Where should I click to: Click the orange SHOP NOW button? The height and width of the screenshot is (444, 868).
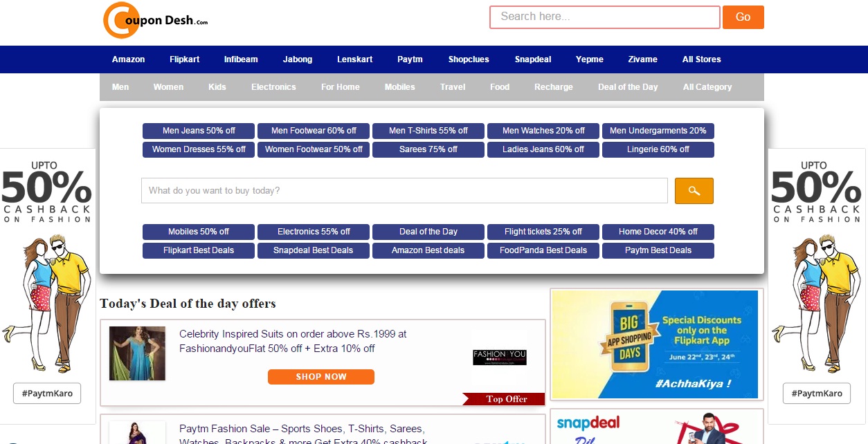[321, 377]
